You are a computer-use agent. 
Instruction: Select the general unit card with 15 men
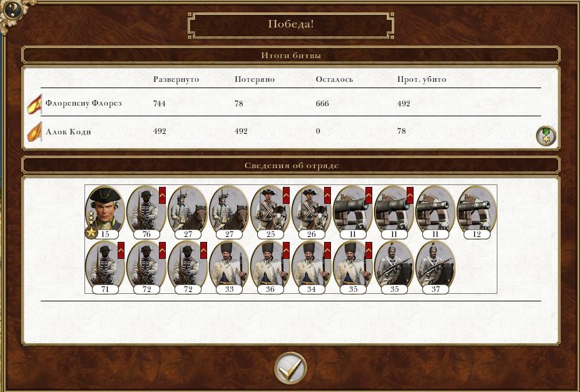pyautogui.click(x=105, y=212)
